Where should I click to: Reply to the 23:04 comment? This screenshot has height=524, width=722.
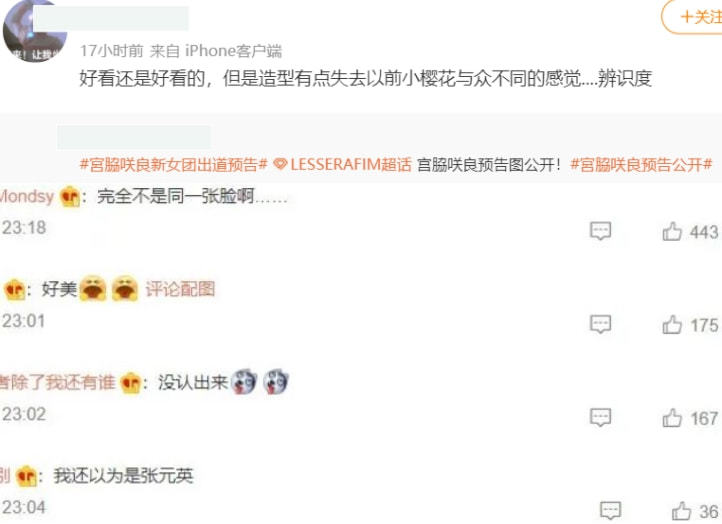click(x=610, y=510)
